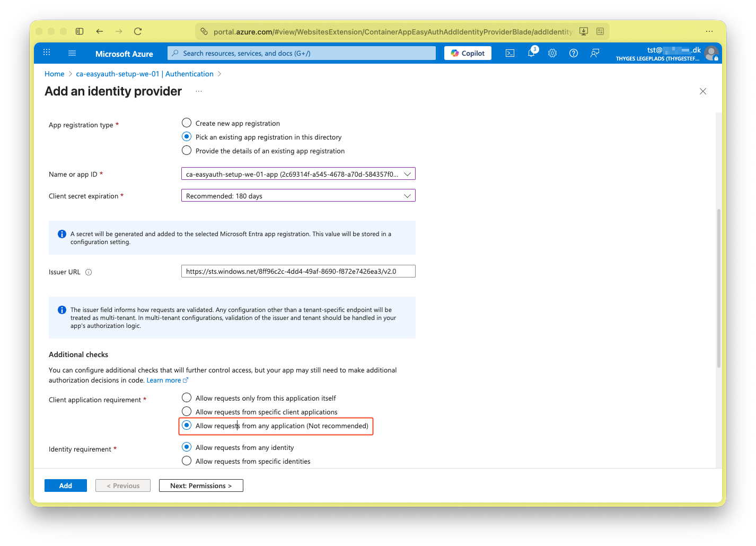756x546 pixels.
Task: Close the Add an identity provider blade
Action: coord(703,91)
